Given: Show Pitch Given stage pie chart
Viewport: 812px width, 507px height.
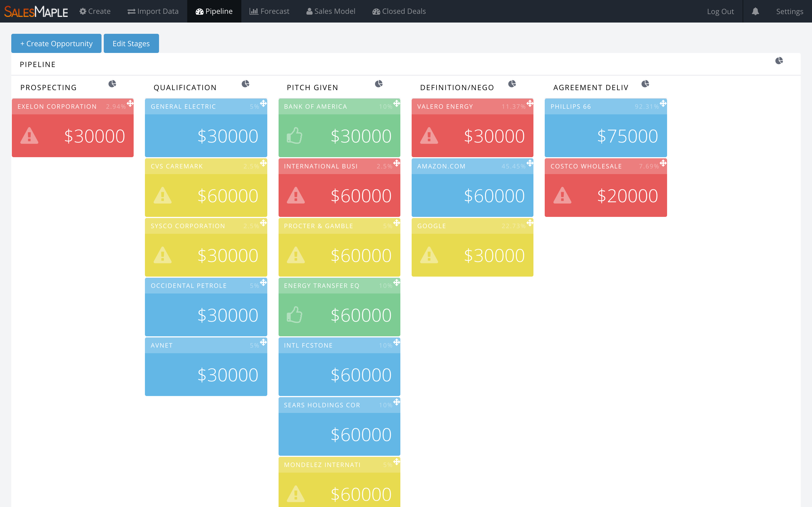Looking at the screenshot, I should [378, 84].
